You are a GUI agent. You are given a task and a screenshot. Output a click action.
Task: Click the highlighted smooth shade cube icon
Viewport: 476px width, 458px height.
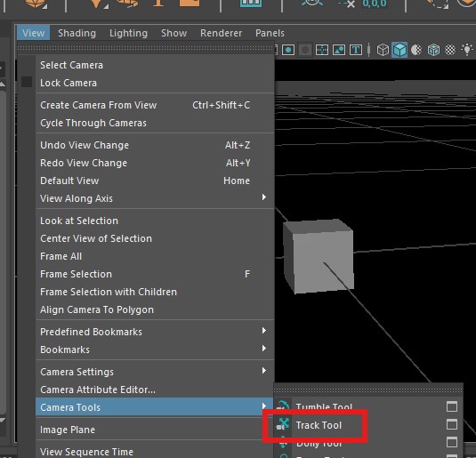point(399,50)
